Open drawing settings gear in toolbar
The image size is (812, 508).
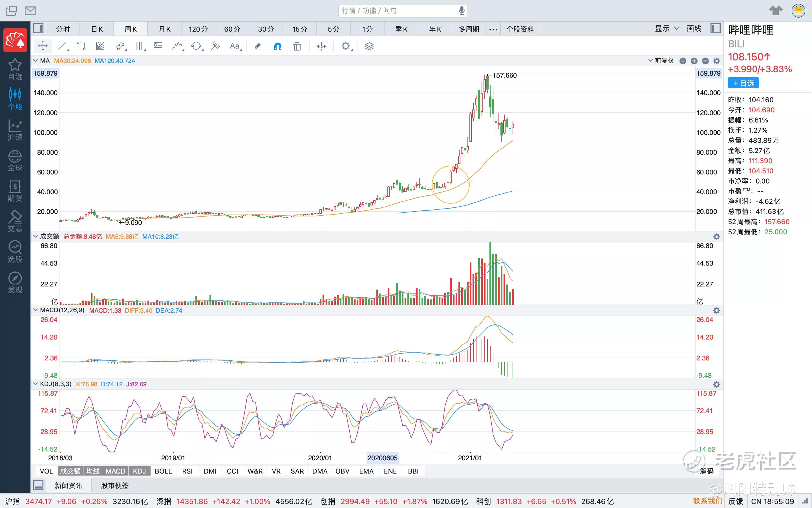point(346,46)
